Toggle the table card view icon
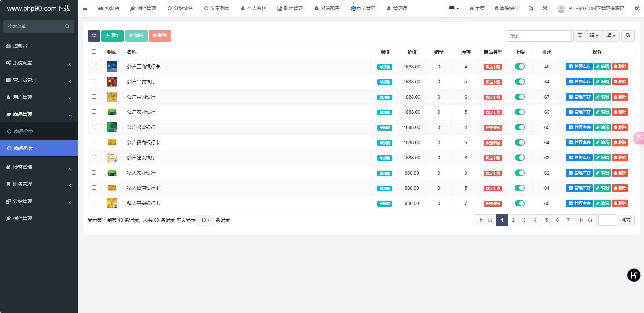 tap(580, 36)
